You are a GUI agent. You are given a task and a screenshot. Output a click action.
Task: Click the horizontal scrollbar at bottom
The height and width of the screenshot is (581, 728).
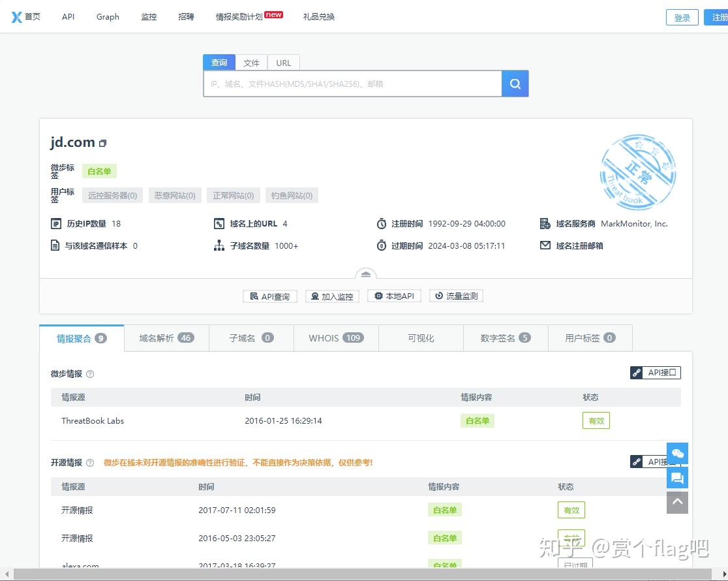click(362, 574)
